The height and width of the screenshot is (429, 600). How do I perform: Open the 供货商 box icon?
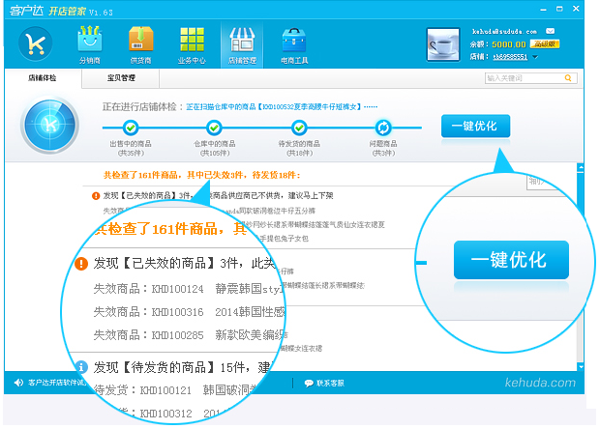141,42
